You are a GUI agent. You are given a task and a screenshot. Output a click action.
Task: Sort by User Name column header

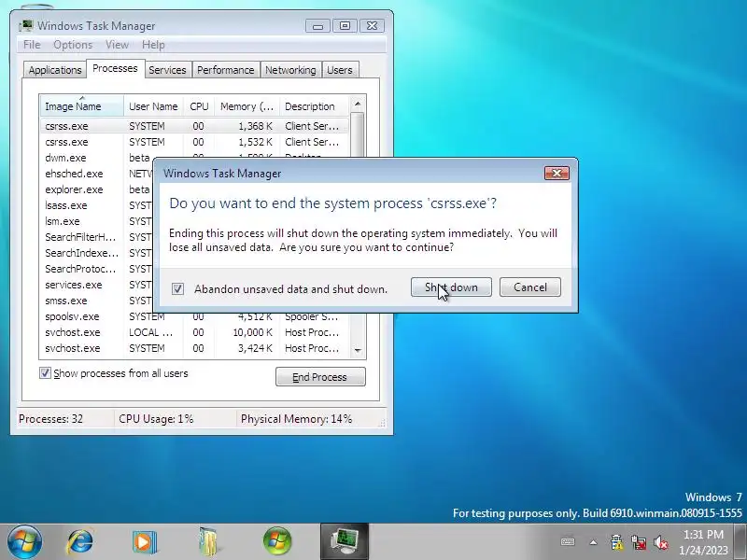tap(153, 106)
